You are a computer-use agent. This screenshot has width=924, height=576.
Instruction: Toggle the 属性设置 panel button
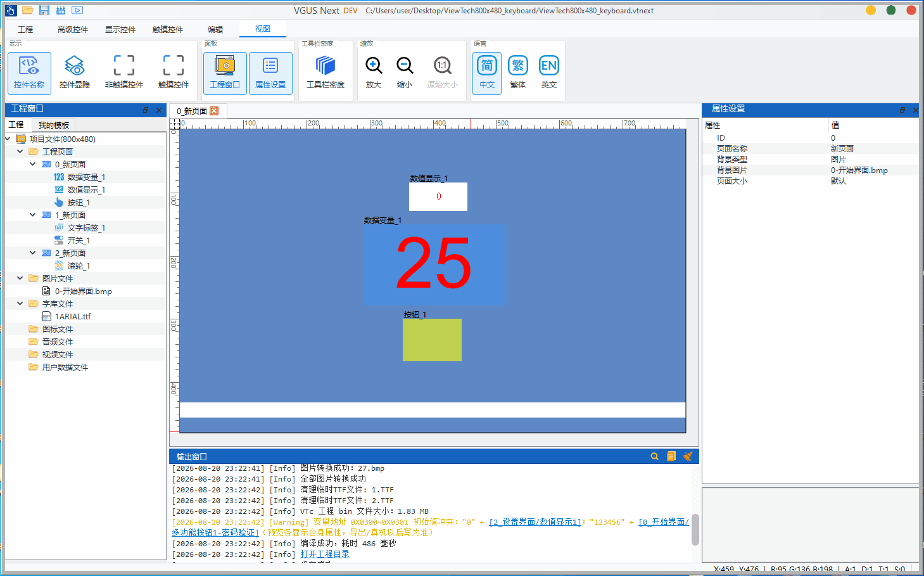(270, 73)
